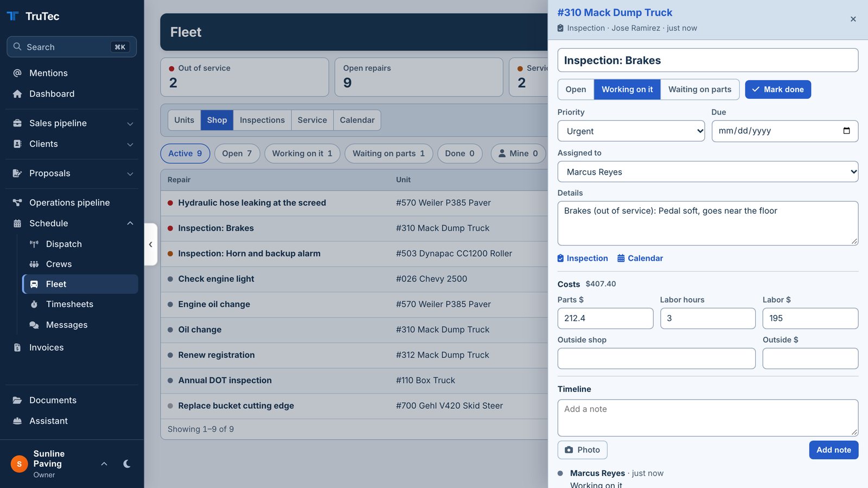Expand the Sales pipeline menu chevron
Viewport: 868px width, 488px height.
(x=130, y=124)
